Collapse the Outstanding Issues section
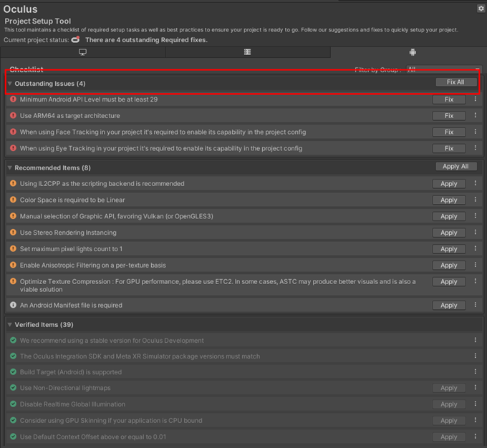This screenshot has width=487, height=448. [10, 84]
